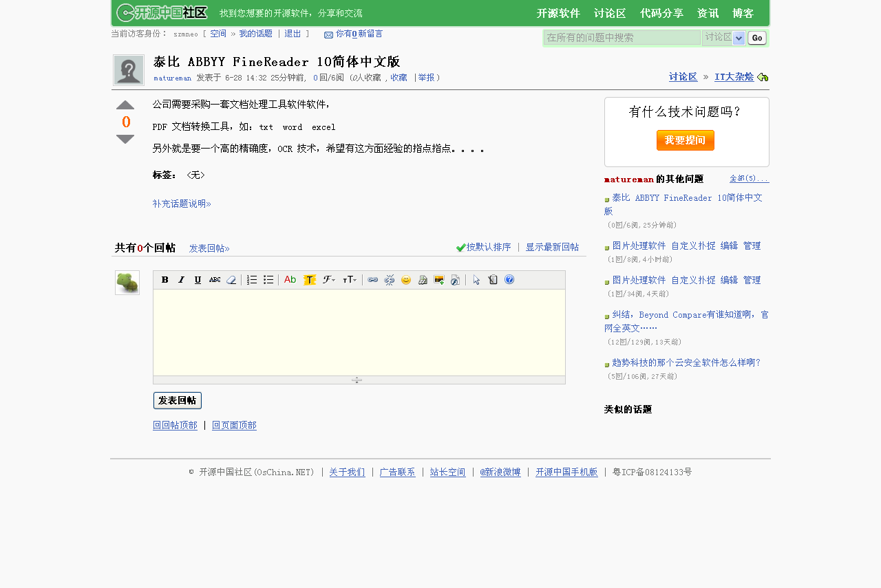Screen dimensions: 881x588
Task: Click 回页面顶部 link
Action: click(234, 425)
